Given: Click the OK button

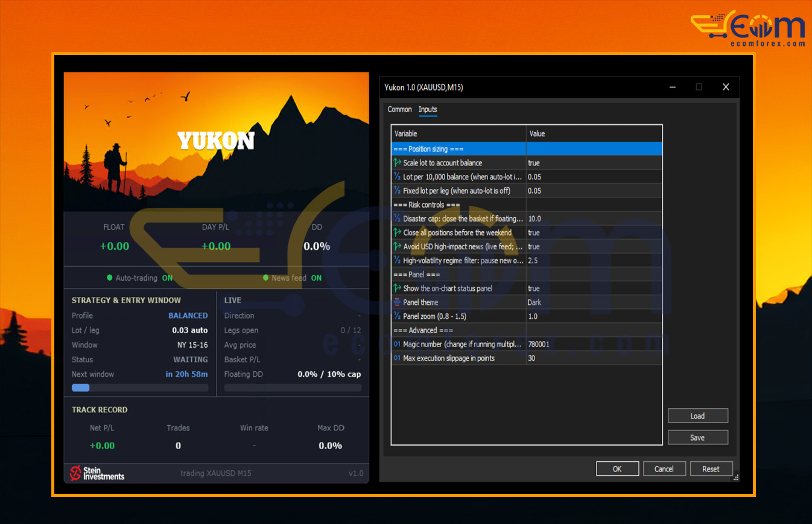Looking at the screenshot, I should [617, 469].
